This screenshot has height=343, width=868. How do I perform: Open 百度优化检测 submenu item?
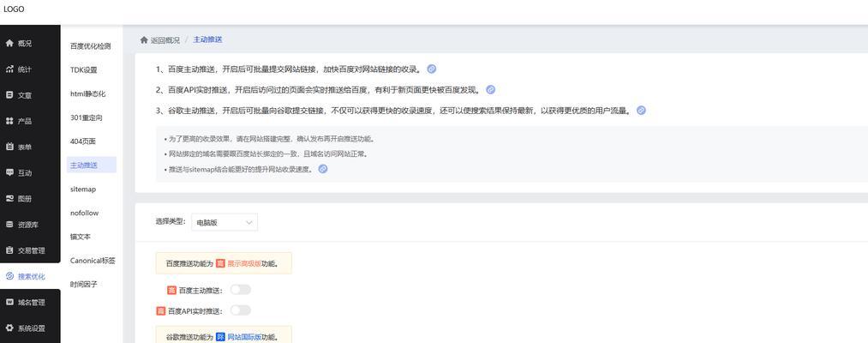[x=91, y=46]
